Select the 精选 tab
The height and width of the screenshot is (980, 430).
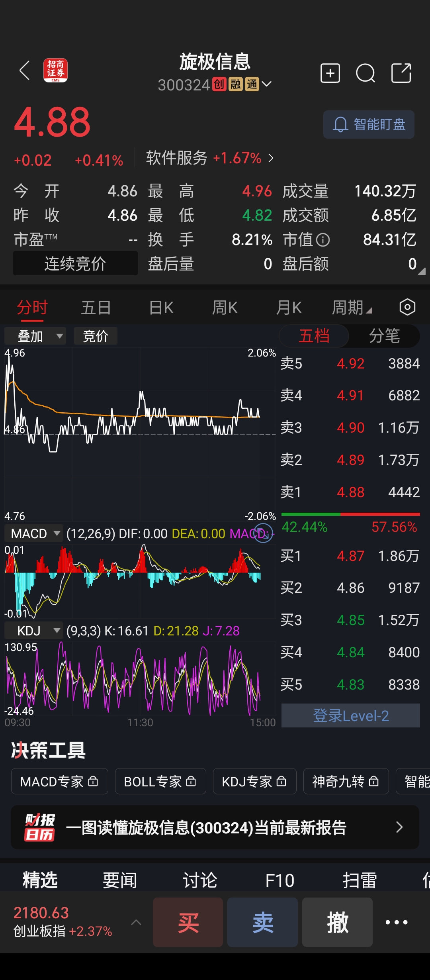coord(40,880)
